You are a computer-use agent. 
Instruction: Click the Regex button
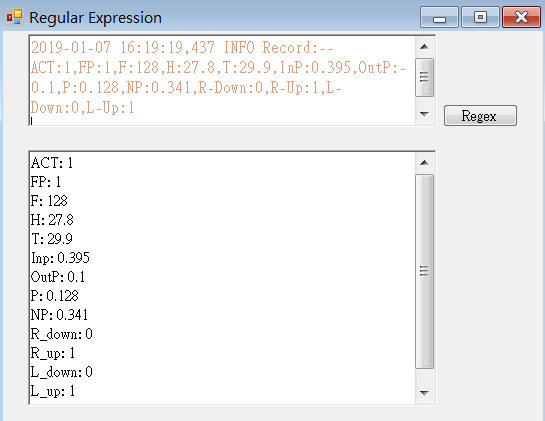coord(480,115)
